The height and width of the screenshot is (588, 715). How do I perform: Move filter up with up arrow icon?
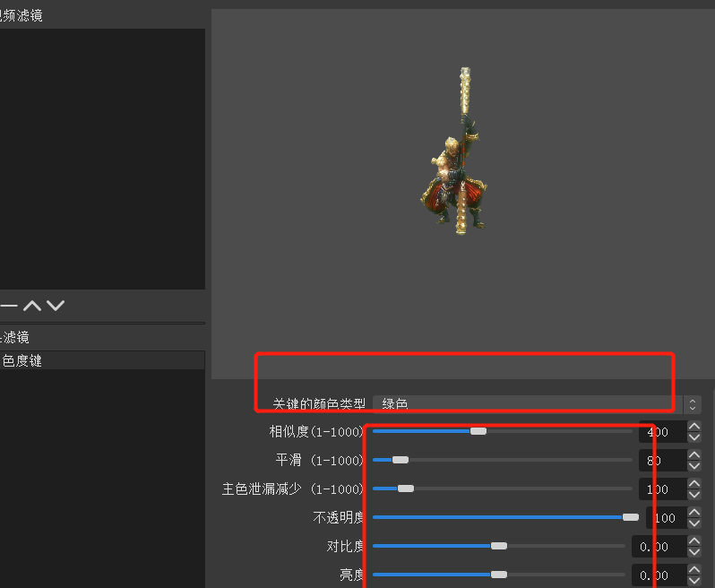pyautogui.click(x=32, y=306)
